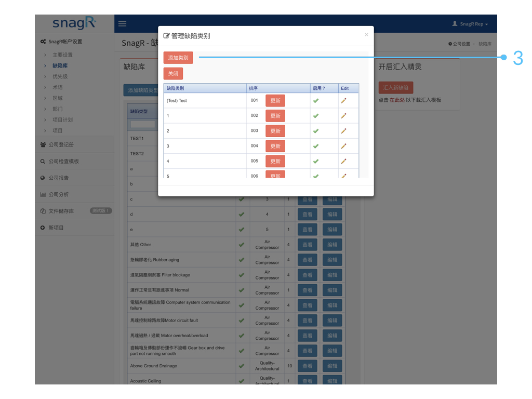Viewport: 532px width, 399px height.
Task: Click pencil edit icon for category 3
Action: [x=343, y=146]
